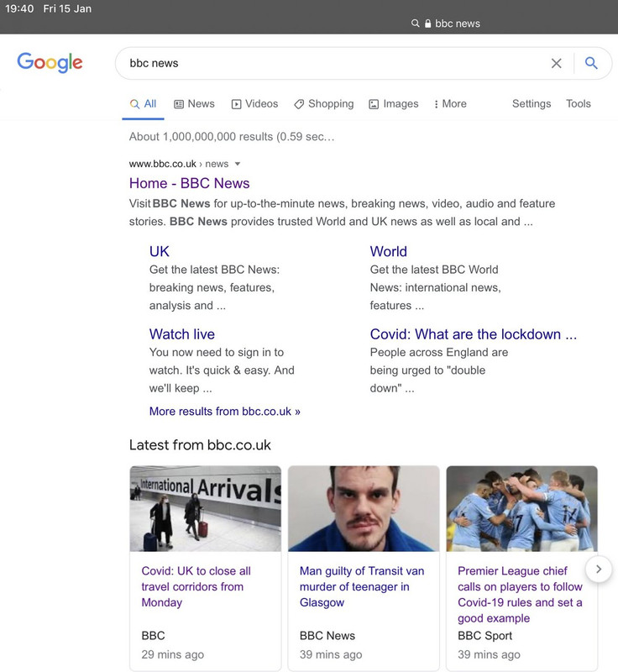
Task: Open the Shopping tab
Action: 324,103
